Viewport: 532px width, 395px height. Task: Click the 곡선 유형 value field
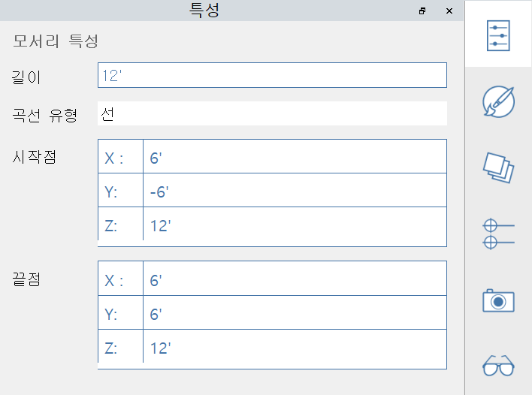tap(272, 113)
